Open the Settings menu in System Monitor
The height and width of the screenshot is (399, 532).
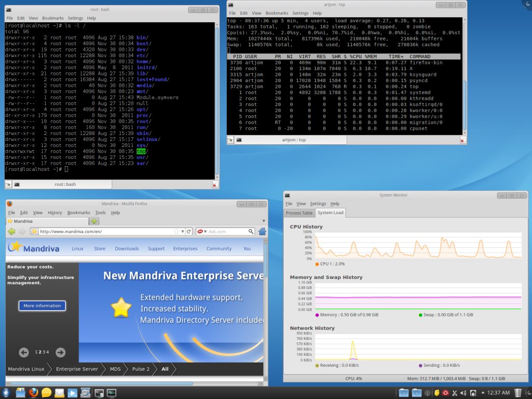(x=318, y=204)
